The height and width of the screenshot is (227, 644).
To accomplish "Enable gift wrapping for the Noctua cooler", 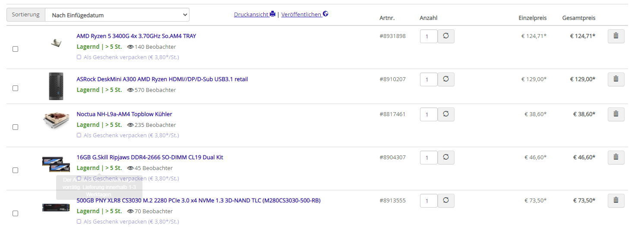I will [79, 135].
